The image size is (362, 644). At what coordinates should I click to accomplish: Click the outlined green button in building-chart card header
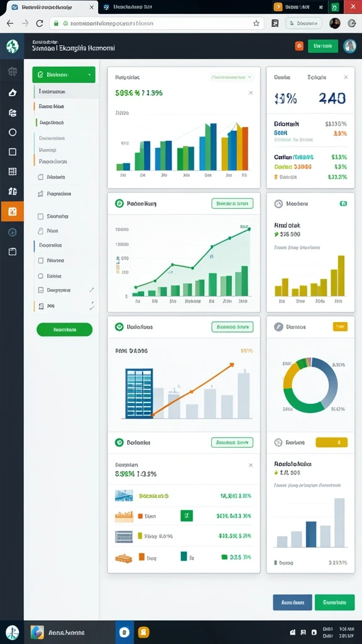(x=233, y=327)
